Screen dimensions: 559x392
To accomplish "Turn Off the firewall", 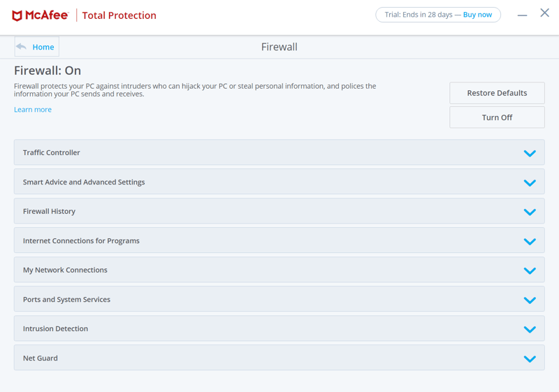I will click(x=497, y=117).
